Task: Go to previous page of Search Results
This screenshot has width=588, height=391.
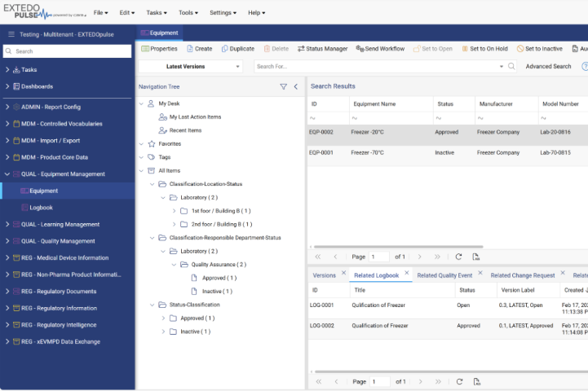Action: (336, 257)
